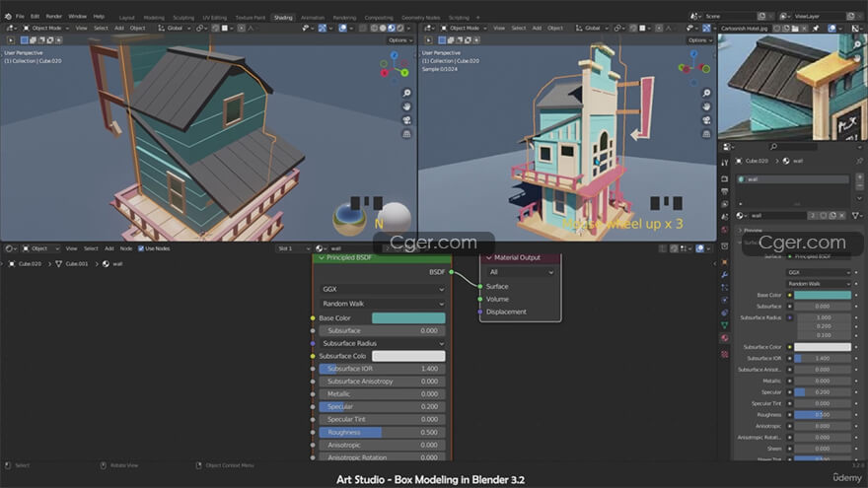
Task: Toggle camera view icon in left viewport
Action: click(x=406, y=120)
